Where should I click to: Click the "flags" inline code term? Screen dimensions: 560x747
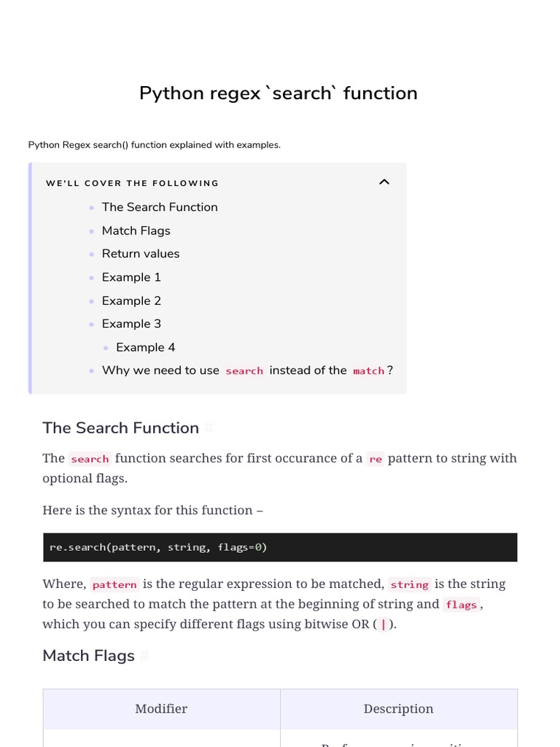pos(461,605)
